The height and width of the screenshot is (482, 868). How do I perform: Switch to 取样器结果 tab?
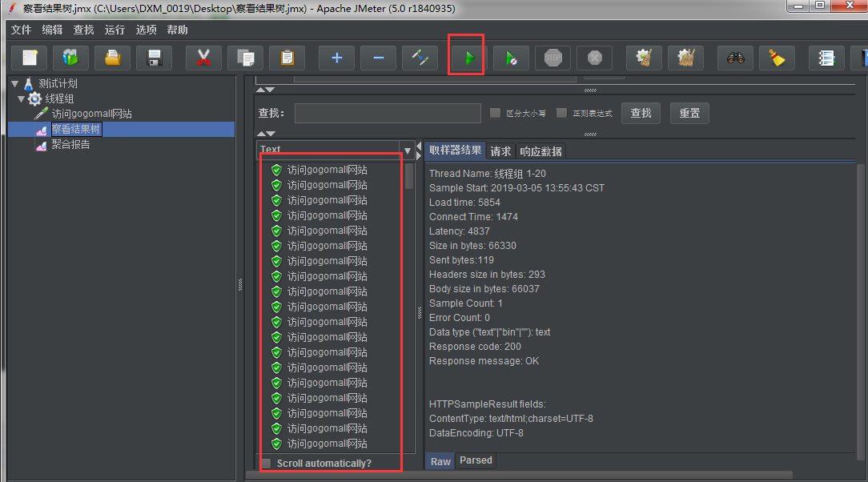pyautogui.click(x=455, y=151)
